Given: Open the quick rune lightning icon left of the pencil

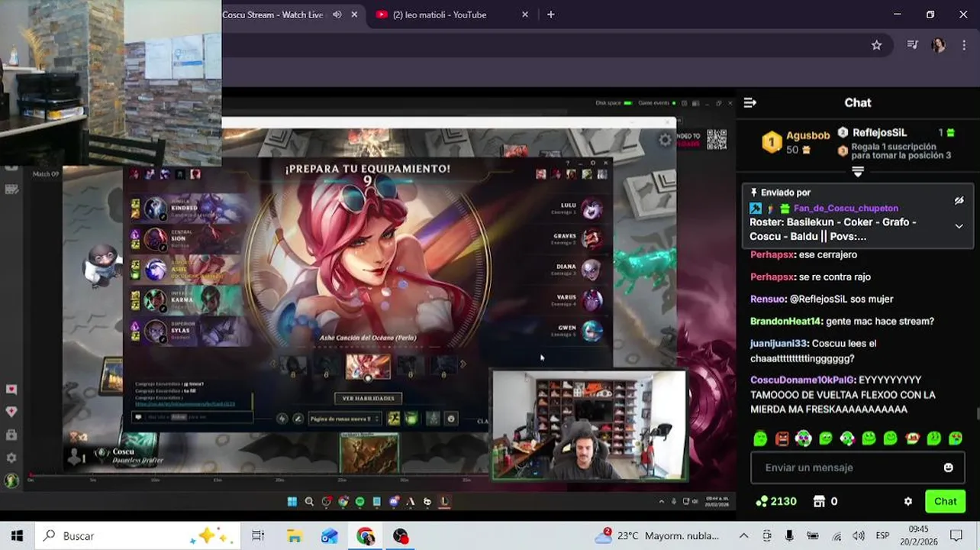Looking at the screenshot, I should tap(282, 419).
